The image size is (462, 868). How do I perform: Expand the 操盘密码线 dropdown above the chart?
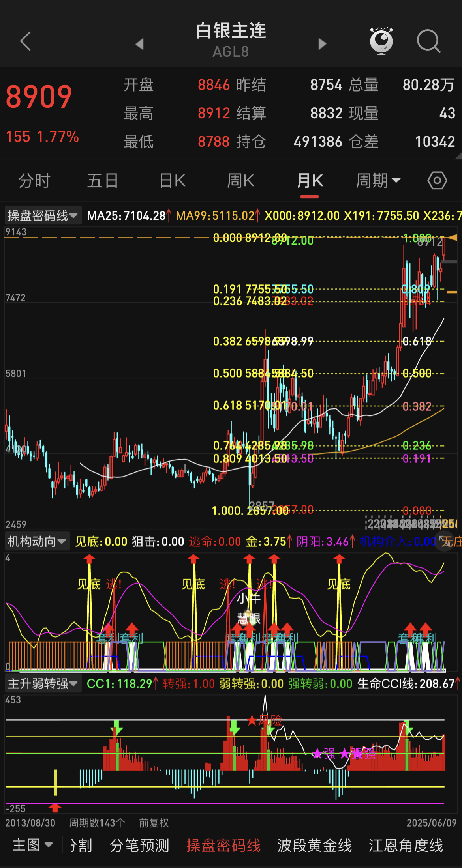43,215
